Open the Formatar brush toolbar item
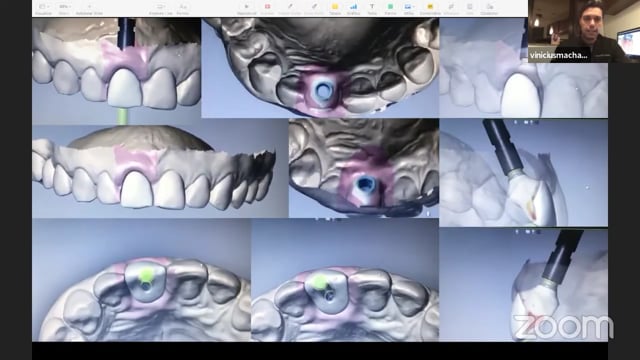This screenshot has width=640, height=360. click(451, 7)
